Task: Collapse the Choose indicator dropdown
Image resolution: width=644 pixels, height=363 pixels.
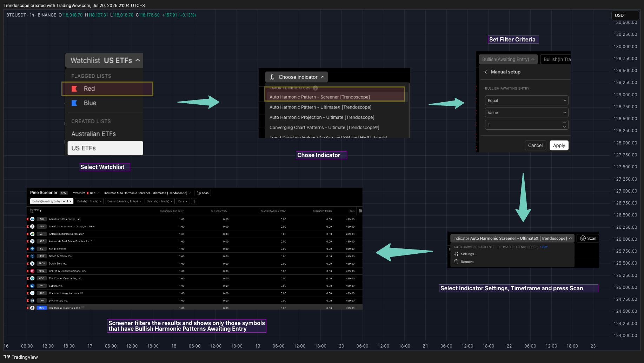Action: point(297,77)
